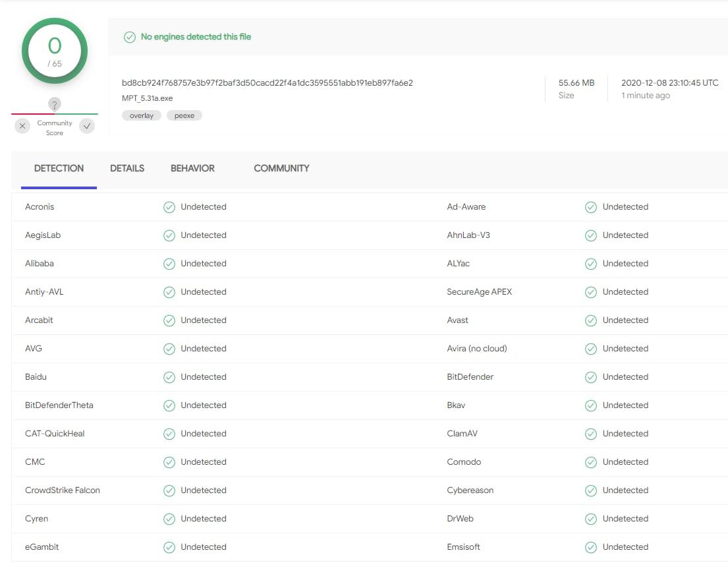Select the DETECTION tab
The image size is (728, 563).
coord(59,168)
